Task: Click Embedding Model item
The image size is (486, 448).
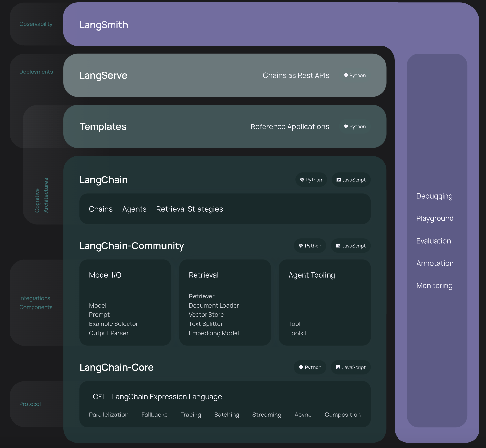Action: click(214, 333)
